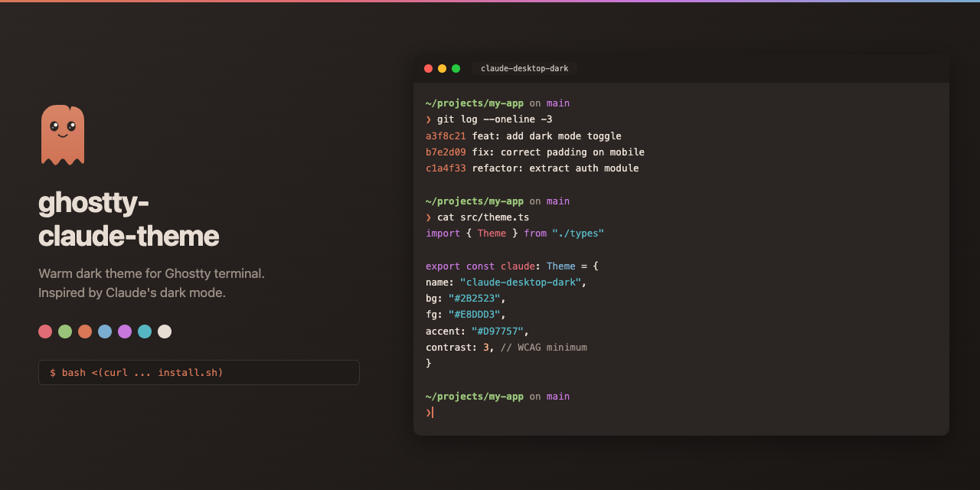Click commit hash a3f8c21
This screenshot has width=980, height=490.
pyautogui.click(x=446, y=136)
